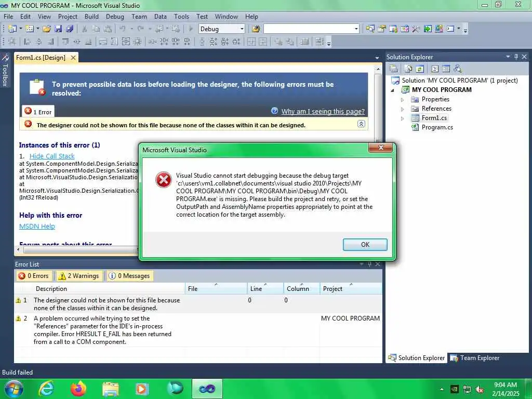Click the Align Tops layout icon
The height and width of the screenshot is (399, 532).
(x=65, y=42)
